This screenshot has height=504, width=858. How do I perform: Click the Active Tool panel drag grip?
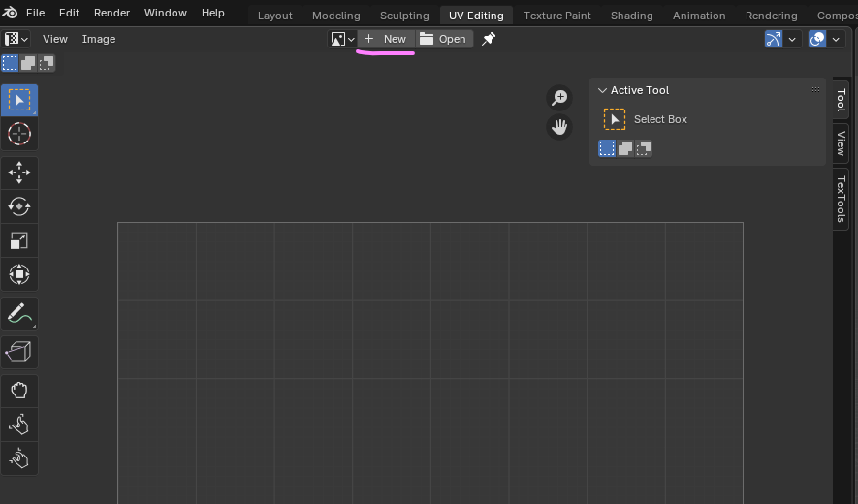[814, 90]
